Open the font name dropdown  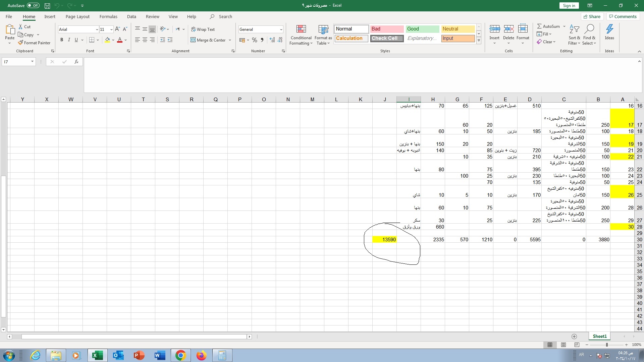click(97, 29)
